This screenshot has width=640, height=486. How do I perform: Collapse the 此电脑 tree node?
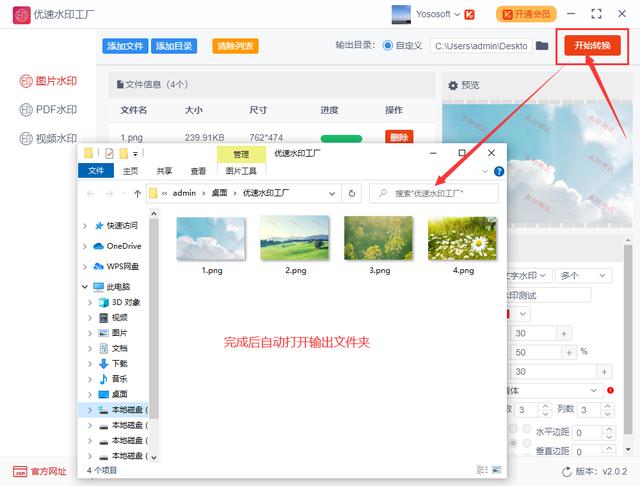point(85,287)
